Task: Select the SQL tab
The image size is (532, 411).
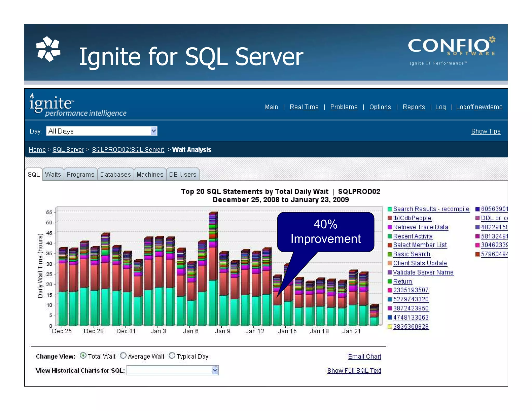Action: 34,174
